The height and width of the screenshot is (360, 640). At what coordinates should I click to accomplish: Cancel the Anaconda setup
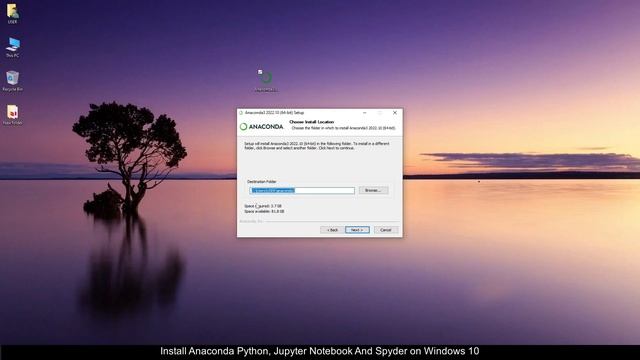tap(386, 230)
